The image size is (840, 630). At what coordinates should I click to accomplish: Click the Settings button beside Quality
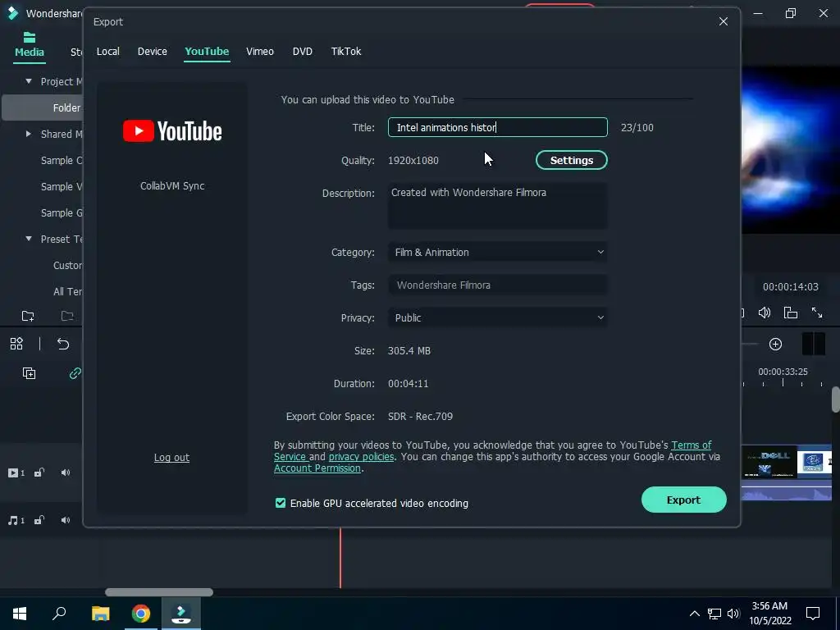pos(572,160)
